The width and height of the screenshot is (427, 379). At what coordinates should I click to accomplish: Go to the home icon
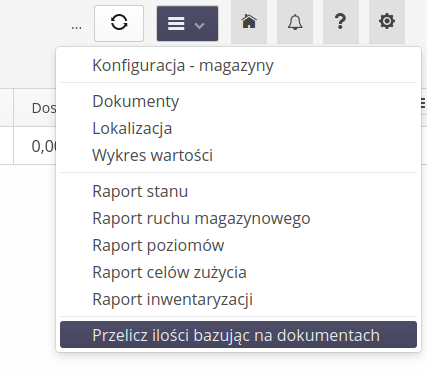click(x=249, y=22)
